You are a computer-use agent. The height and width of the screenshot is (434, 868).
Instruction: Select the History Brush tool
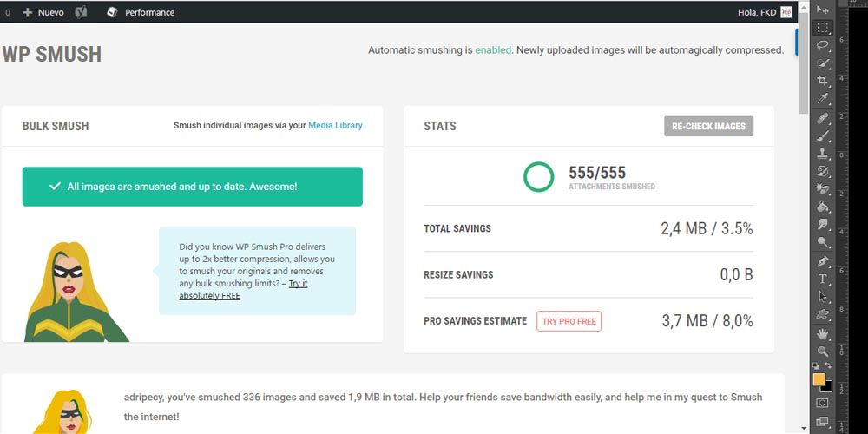pyautogui.click(x=823, y=171)
